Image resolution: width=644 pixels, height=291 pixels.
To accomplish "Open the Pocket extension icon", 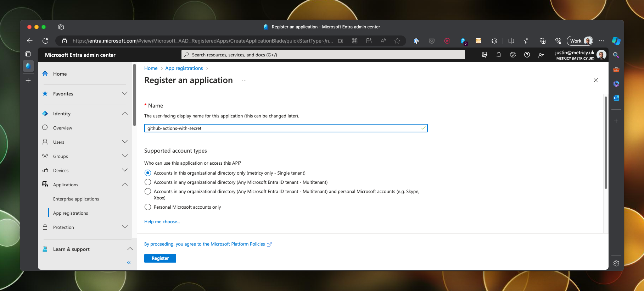I will click(432, 41).
